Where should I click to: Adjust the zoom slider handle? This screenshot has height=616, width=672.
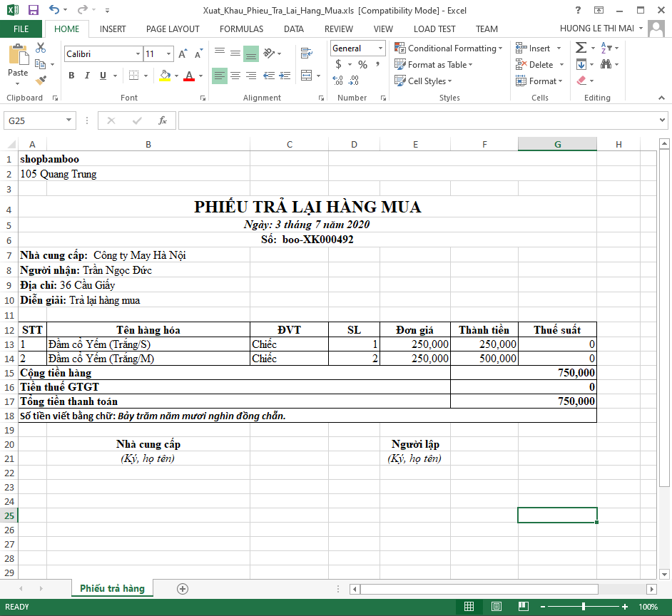pos(584,607)
